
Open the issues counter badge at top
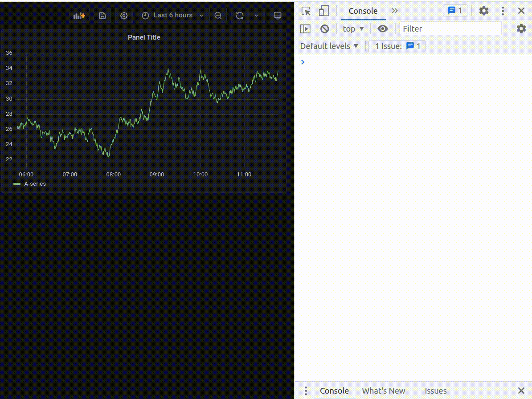455,11
